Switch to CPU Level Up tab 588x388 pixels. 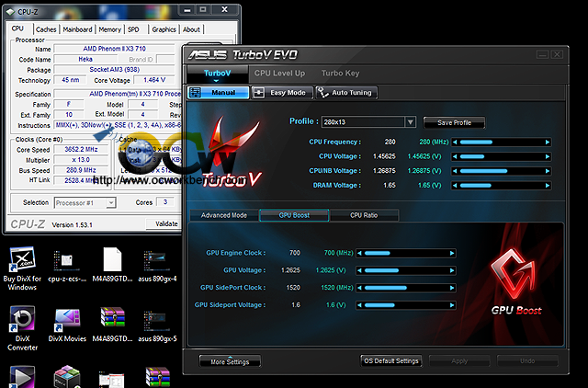coord(279,74)
